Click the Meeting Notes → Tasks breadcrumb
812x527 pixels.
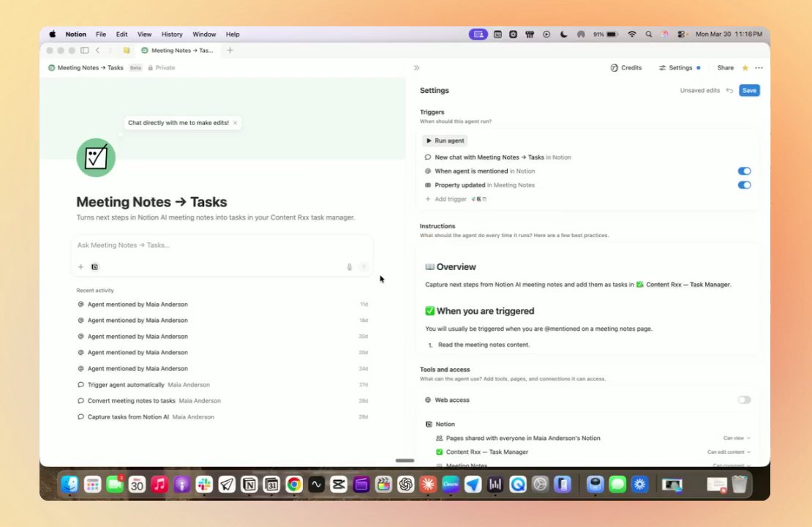[x=86, y=68]
